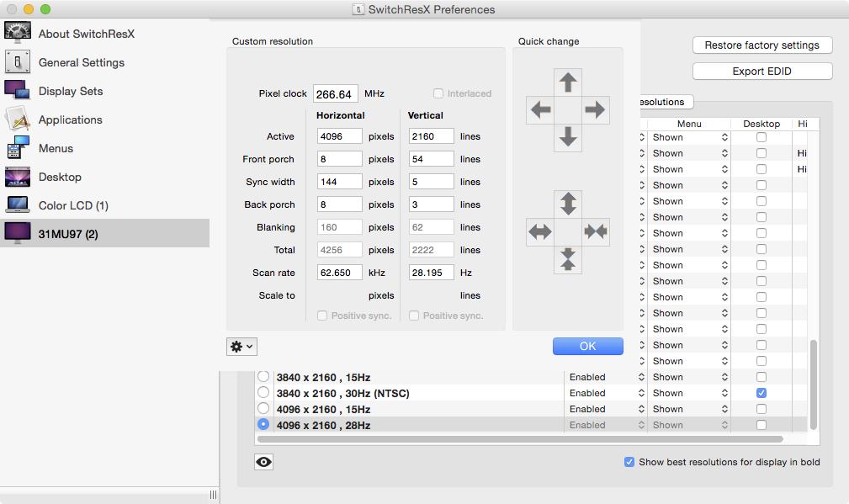Image resolution: width=849 pixels, height=504 pixels.
Task: Select General Settings switch icon
Action: pos(18,61)
